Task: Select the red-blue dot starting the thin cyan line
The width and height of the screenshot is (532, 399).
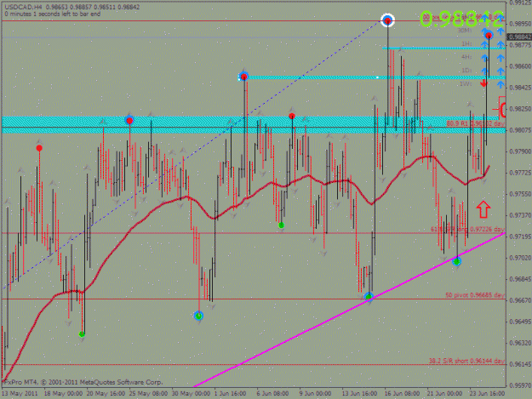Action: coord(243,77)
